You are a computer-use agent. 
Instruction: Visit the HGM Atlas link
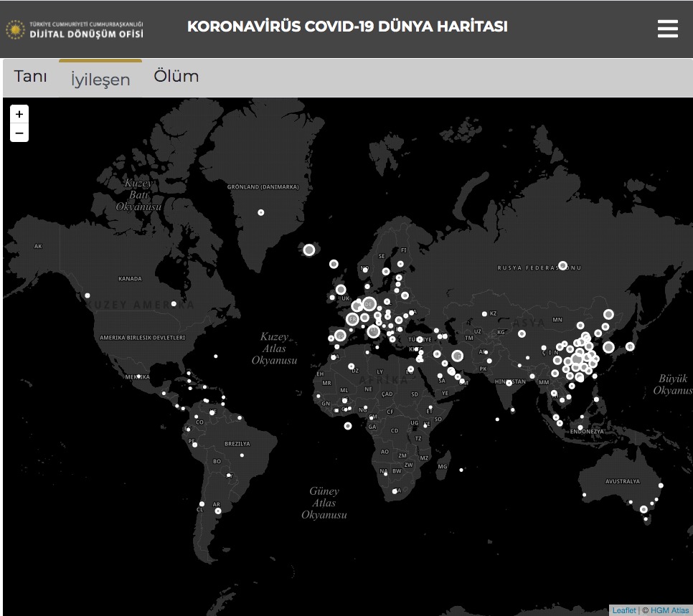coord(669,610)
